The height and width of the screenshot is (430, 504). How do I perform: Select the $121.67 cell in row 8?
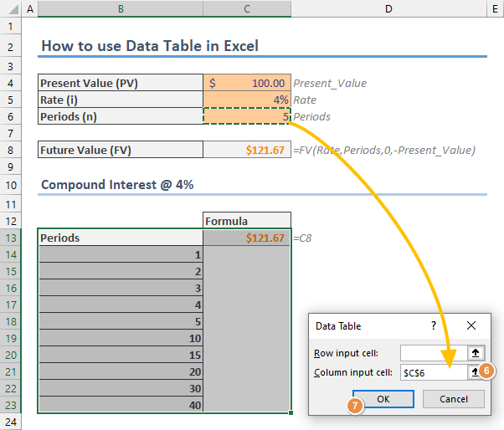coord(247,150)
